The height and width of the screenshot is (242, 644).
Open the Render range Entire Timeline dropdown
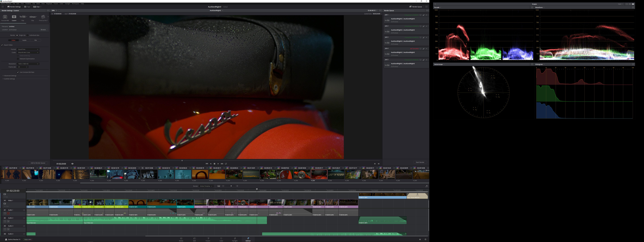(x=206, y=186)
